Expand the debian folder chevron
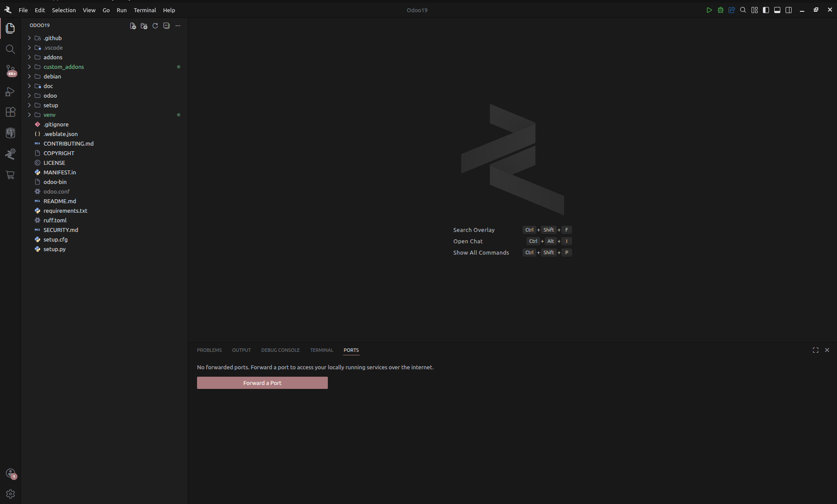This screenshot has width=837, height=504. coord(29,76)
